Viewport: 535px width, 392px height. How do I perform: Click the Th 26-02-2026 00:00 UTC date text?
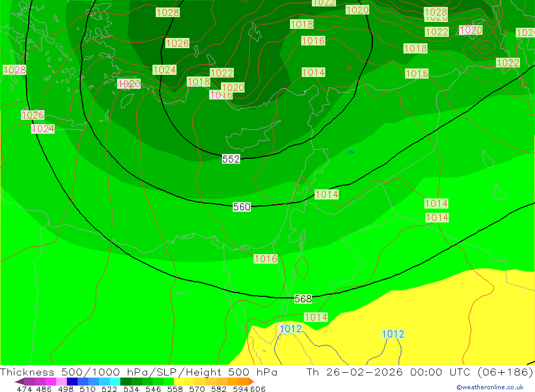[x=388, y=372]
